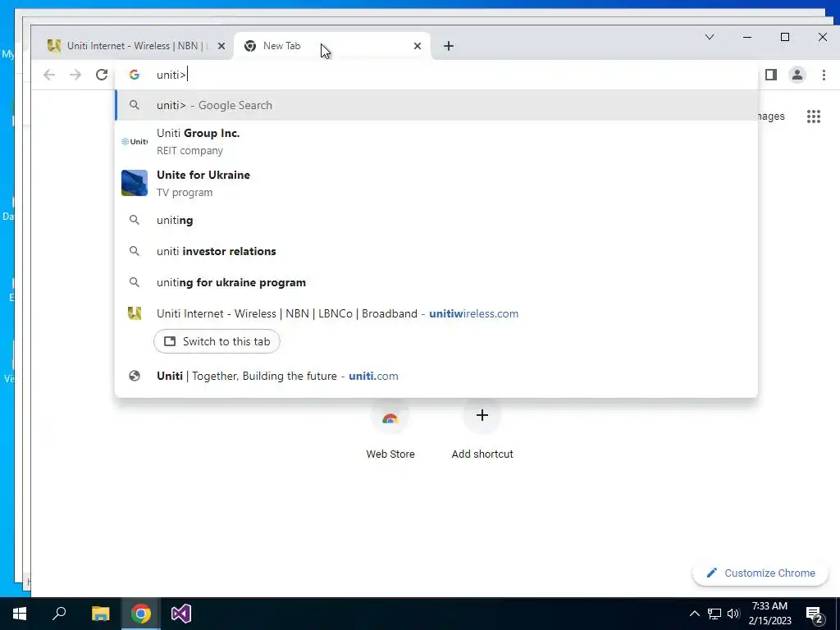Pick 'uniting for ukraine program' suggestion
This screenshot has width=840, height=630.
436,282
